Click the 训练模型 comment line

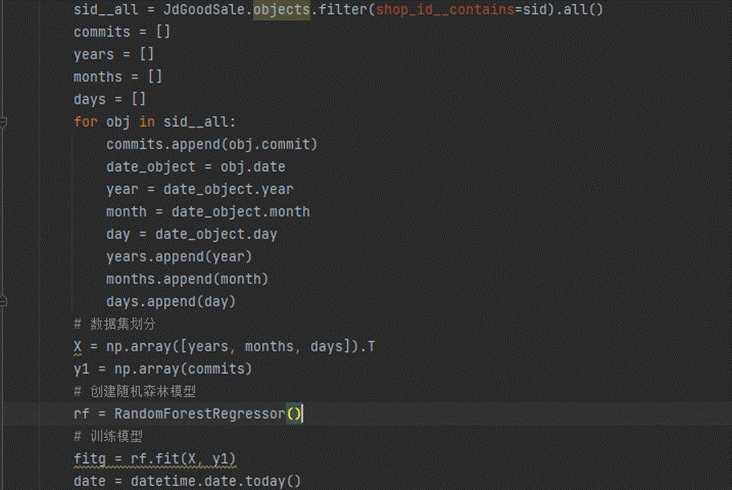coord(108,436)
